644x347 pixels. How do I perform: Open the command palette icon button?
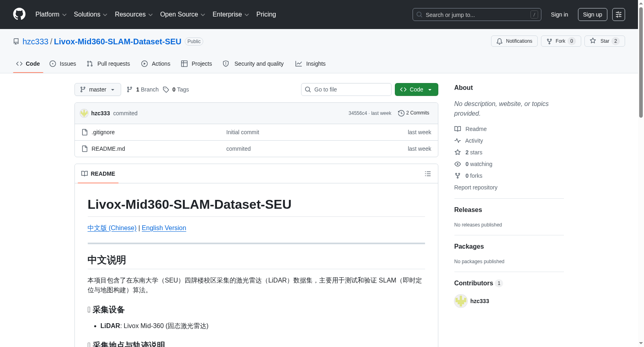(619, 15)
